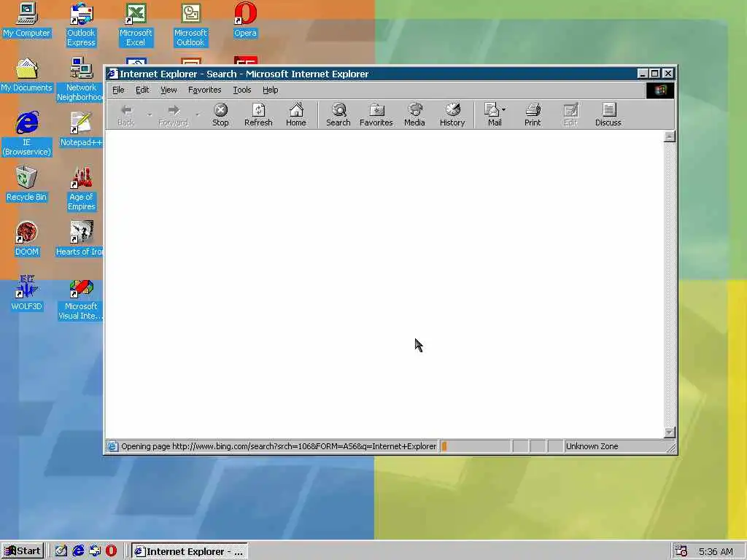This screenshot has height=560, width=747.
Task: Click Show Desktop quick launch icon
Action: 61,551
